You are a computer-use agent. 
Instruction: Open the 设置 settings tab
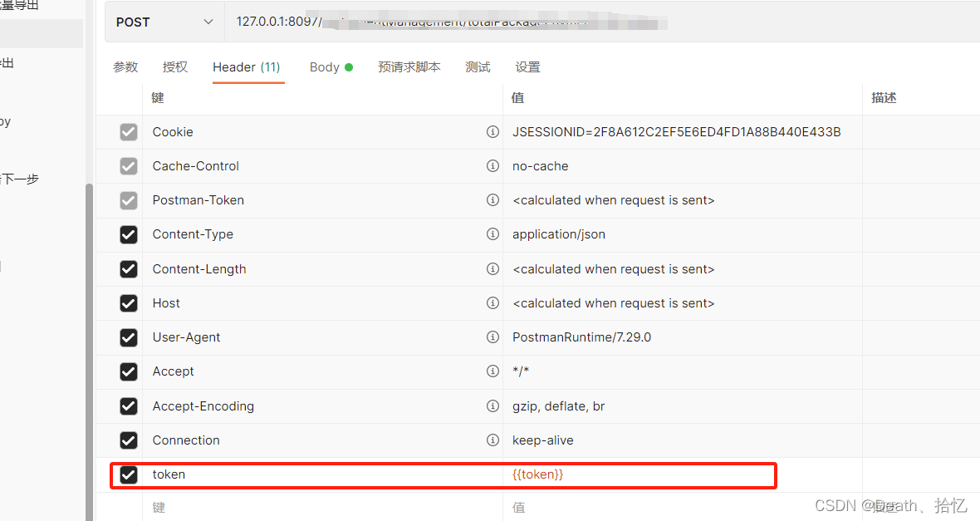click(527, 67)
